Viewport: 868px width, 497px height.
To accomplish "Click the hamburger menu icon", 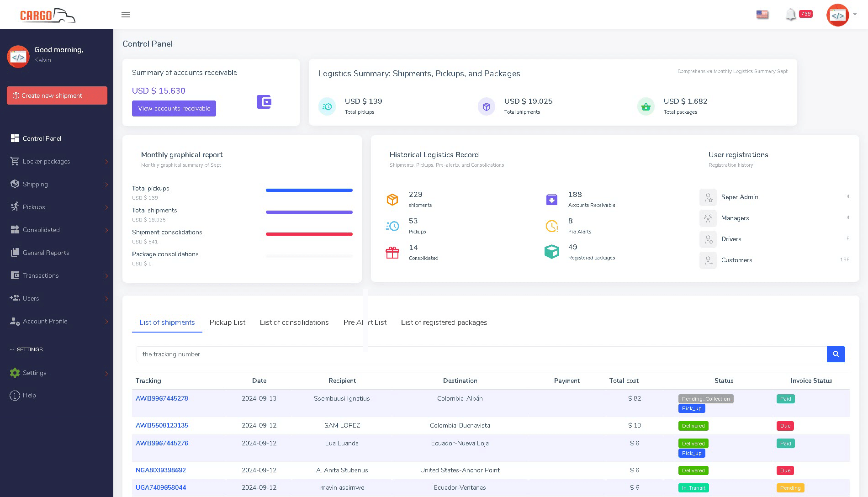I will click(x=126, y=15).
